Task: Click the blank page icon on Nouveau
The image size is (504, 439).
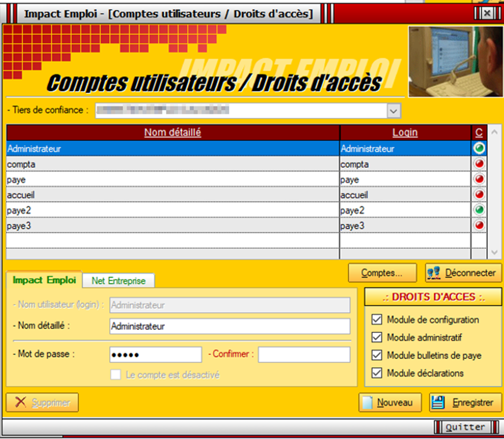Action: pyautogui.click(x=367, y=402)
